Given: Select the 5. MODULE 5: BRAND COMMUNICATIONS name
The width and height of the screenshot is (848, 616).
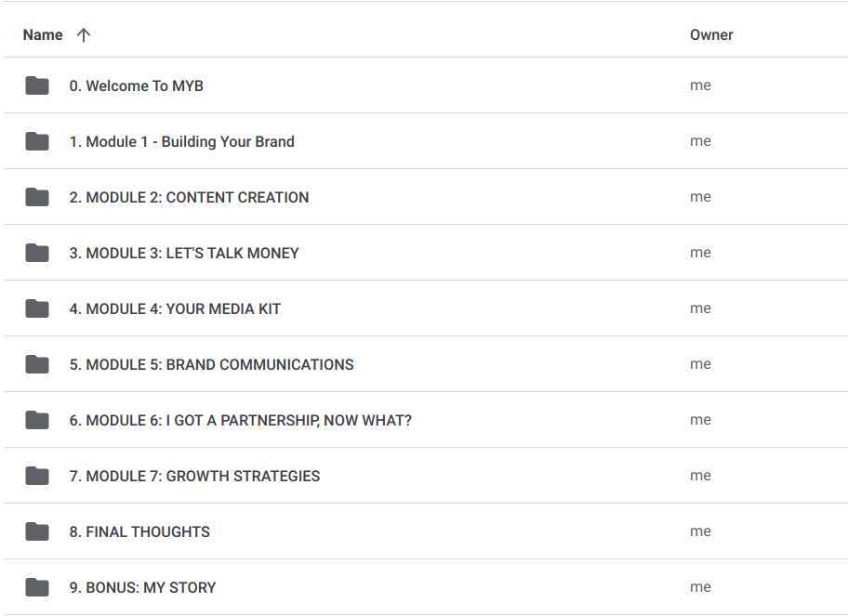Looking at the screenshot, I should 211,365.
